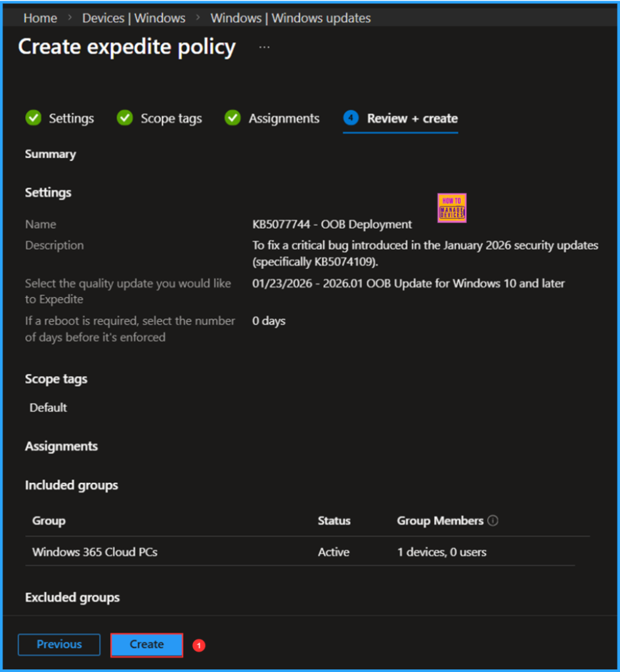620x672 pixels.
Task: Open the ellipsis menu beside page title
Action: (264, 47)
